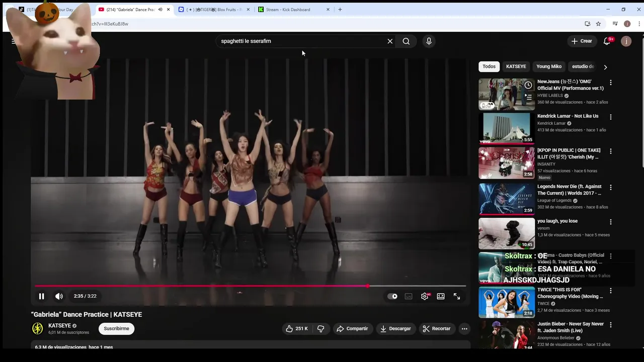Viewport: 644px width, 362px height.
Task: Switch to the Gabriela Dance Practice browser tab
Action: pos(130,10)
